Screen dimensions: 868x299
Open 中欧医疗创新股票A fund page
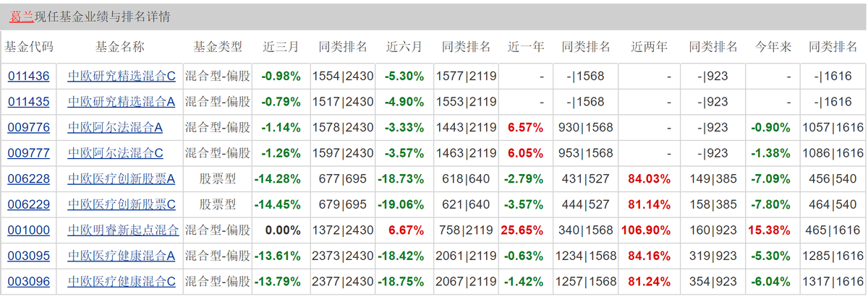122,179
